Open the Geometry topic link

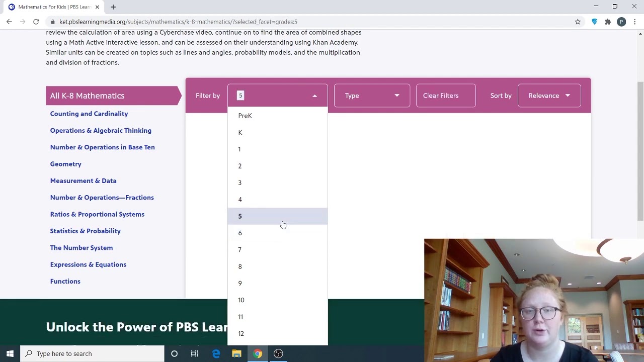click(66, 164)
